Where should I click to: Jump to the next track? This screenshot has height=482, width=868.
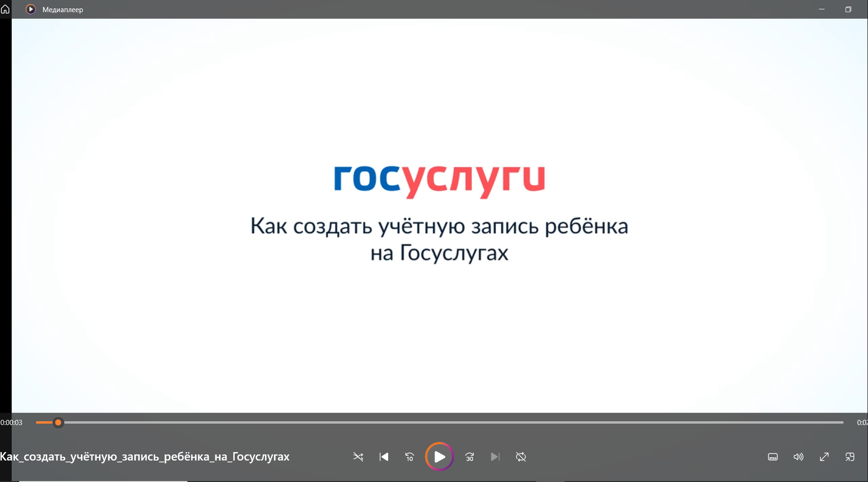(495, 457)
